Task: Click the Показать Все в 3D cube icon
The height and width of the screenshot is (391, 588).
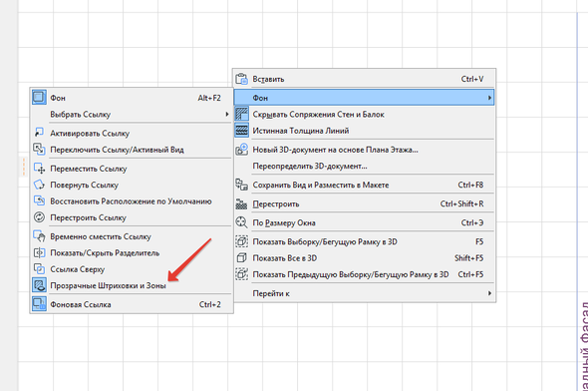Action: pyautogui.click(x=241, y=257)
